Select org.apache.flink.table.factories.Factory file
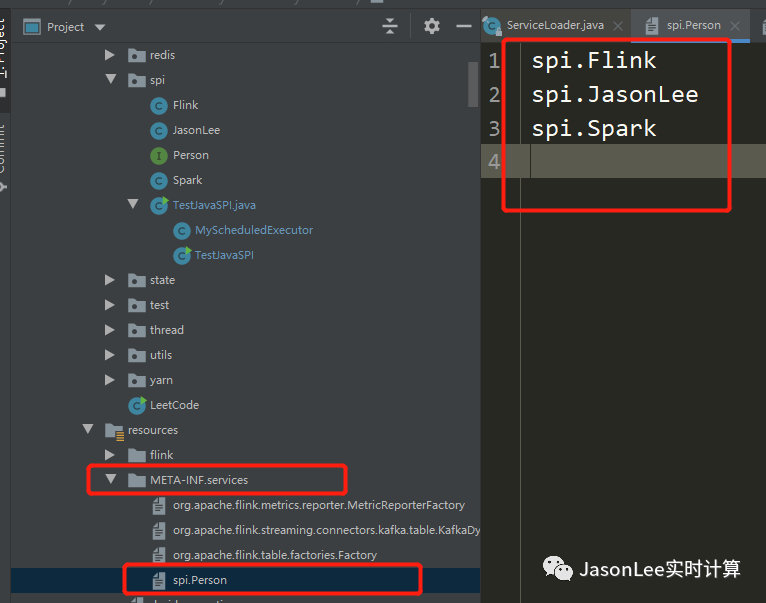766x603 pixels. coord(275,555)
